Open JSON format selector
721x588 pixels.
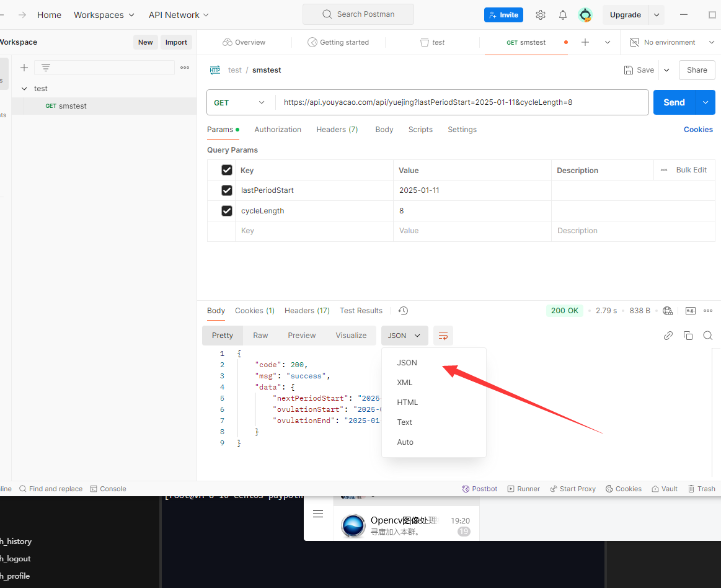[x=404, y=336]
